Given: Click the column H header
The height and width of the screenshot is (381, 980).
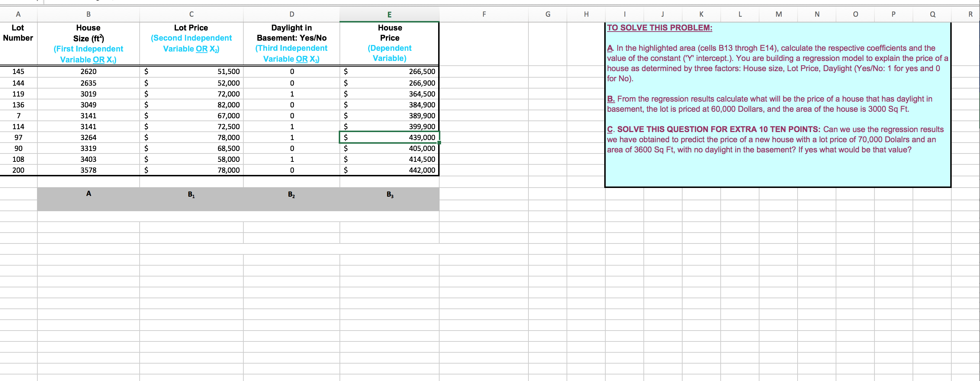Looking at the screenshot, I should pyautogui.click(x=586, y=15).
